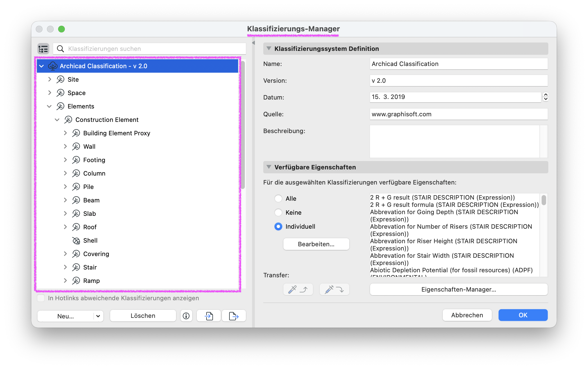Click the Column classification leaf icon
Screen dimensions: 588x369
point(76,173)
